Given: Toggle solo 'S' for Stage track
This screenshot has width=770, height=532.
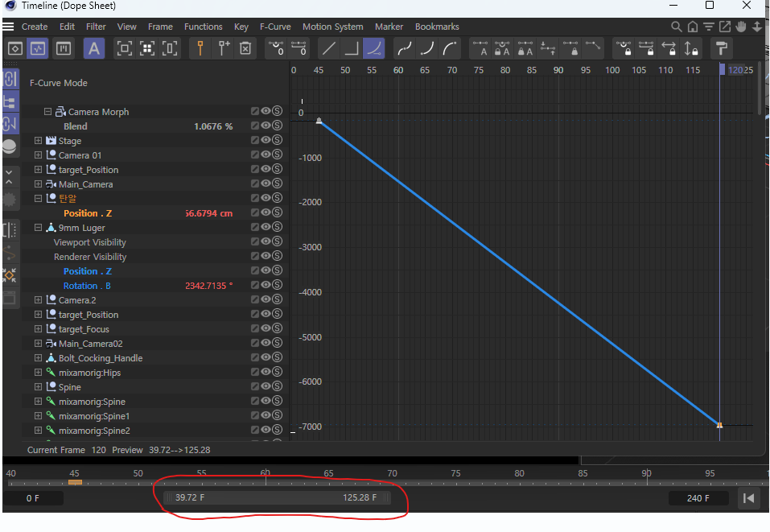Looking at the screenshot, I should (277, 141).
